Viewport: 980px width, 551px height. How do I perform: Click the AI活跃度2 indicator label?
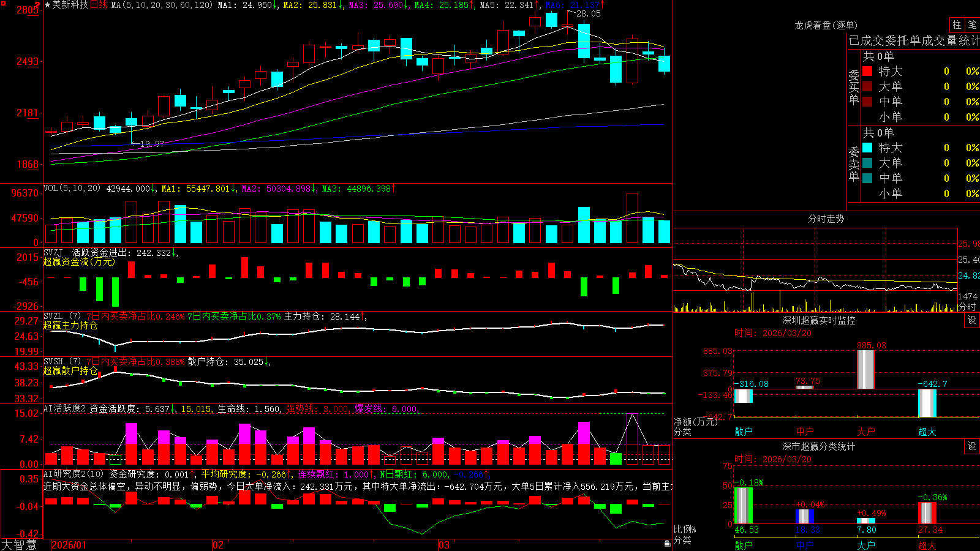tap(65, 408)
